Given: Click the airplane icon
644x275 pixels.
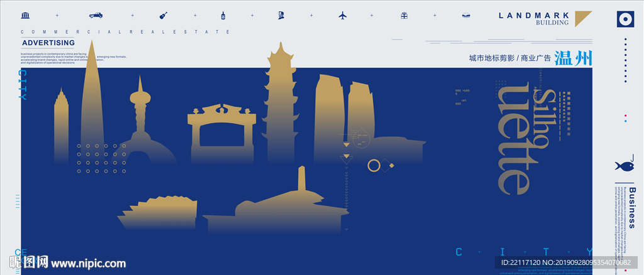Looking at the screenshot, I should pyautogui.click(x=343, y=15).
